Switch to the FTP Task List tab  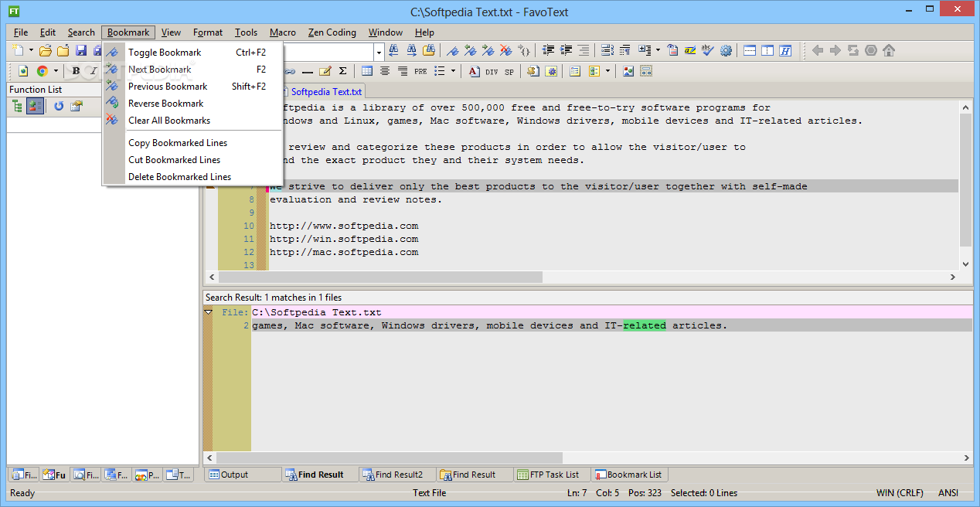[x=553, y=475]
